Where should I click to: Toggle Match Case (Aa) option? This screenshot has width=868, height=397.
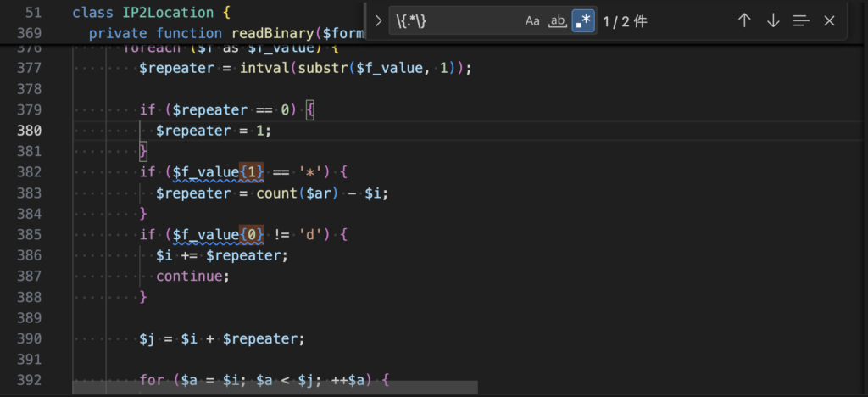point(532,21)
